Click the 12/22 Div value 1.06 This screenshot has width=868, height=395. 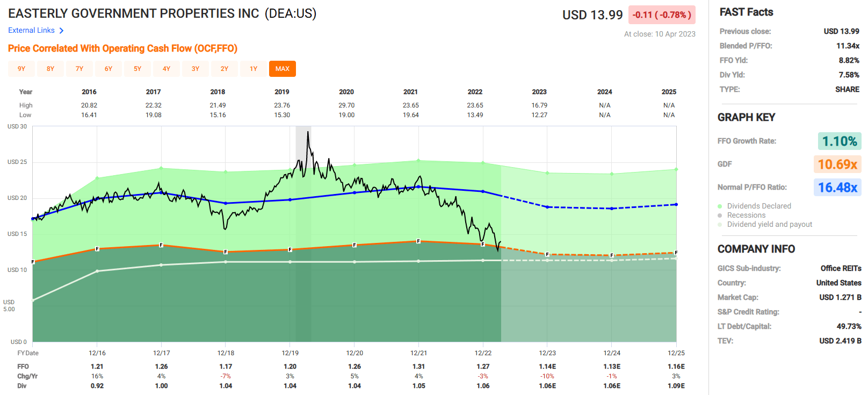click(483, 386)
